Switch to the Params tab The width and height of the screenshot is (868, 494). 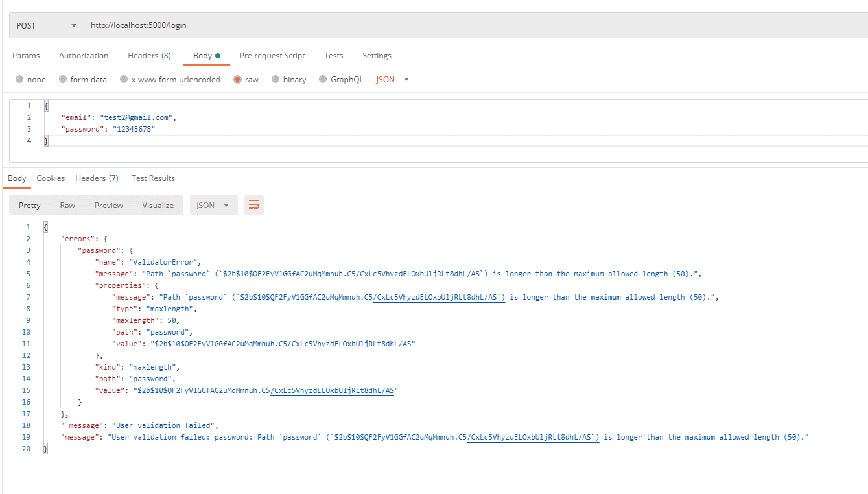(26, 56)
